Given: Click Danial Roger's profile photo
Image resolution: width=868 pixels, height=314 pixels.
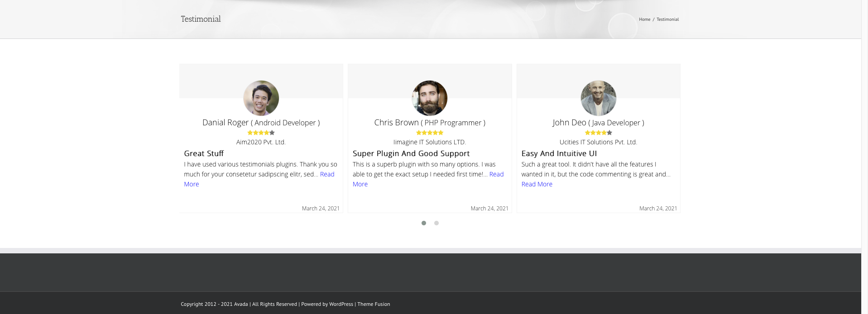Looking at the screenshot, I should click(261, 98).
